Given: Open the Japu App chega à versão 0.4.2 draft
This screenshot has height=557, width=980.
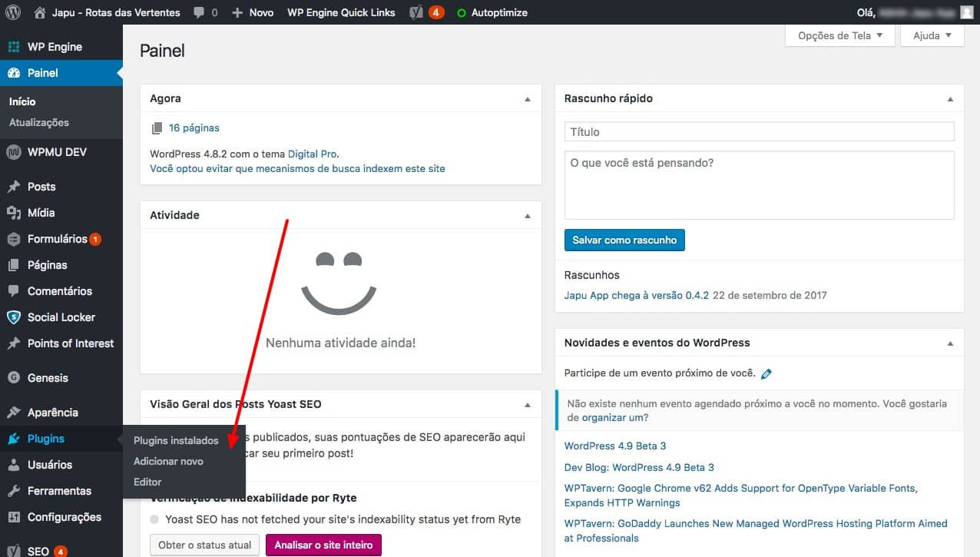Looking at the screenshot, I should pos(637,295).
